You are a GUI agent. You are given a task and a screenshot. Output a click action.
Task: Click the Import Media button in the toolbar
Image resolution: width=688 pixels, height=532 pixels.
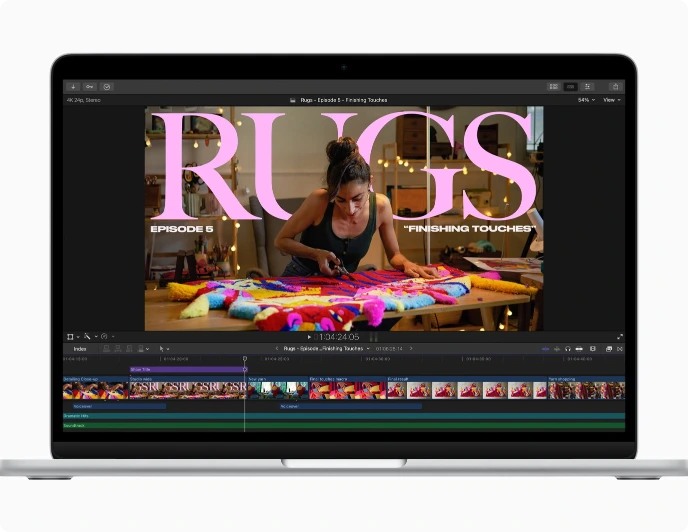pyautogui.click(x=74, y=87)
